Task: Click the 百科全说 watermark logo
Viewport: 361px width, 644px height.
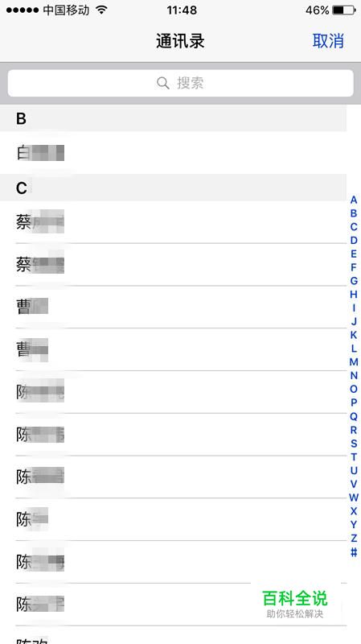Action: pos(295,604)
